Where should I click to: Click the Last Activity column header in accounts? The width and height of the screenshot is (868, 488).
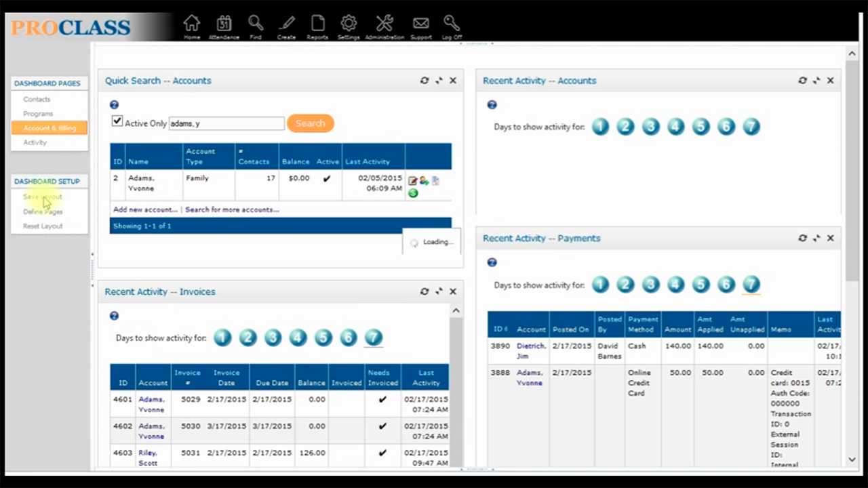click(368, 162)
